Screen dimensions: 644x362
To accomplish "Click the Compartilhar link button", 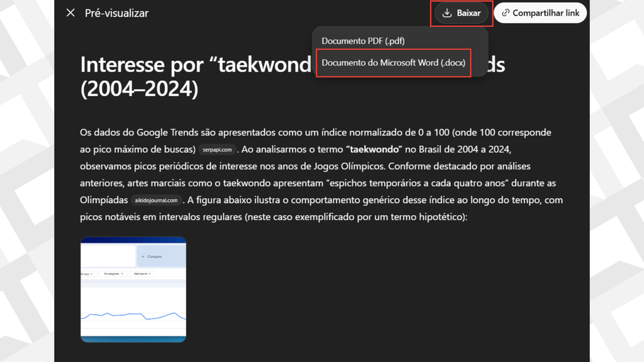I will pos(540,13).
